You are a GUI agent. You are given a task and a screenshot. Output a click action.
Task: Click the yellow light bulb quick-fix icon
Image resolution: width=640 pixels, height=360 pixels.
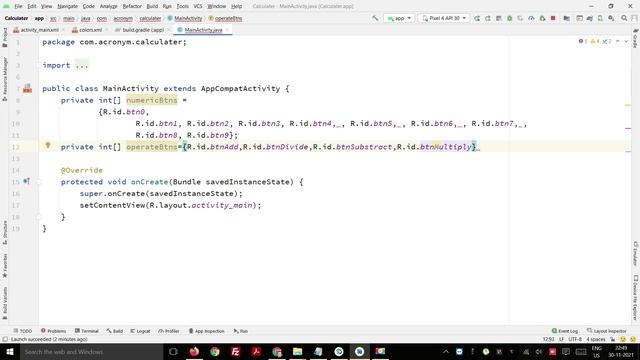48,145
